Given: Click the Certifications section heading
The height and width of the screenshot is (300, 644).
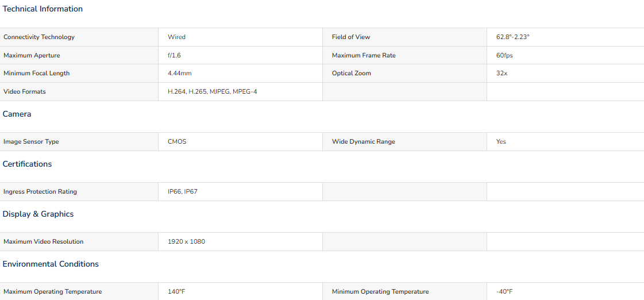Looking at the screenshot, I should pyautogui.click(x=27, y=164).
